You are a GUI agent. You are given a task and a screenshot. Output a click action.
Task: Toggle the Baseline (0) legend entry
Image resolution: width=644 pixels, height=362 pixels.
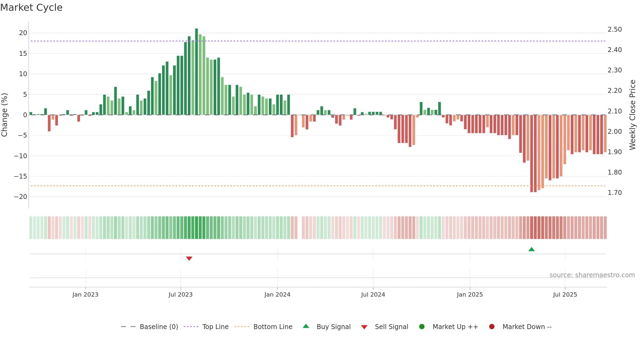[x=149, y=327]
